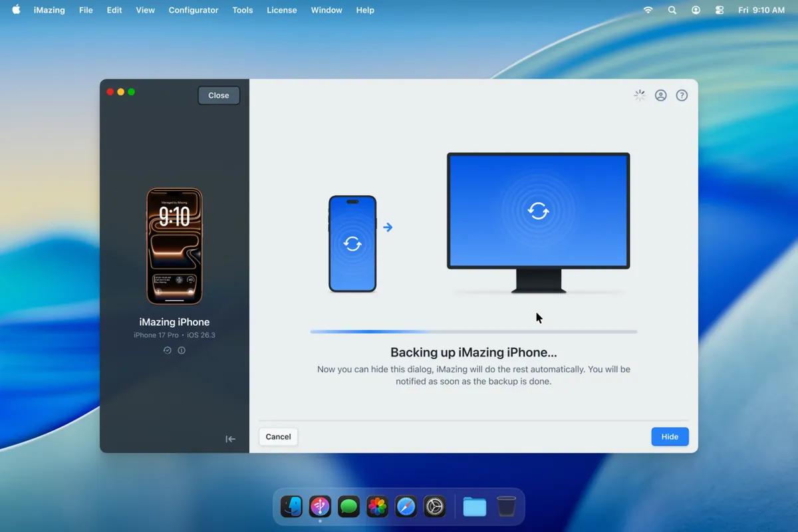Click the iMazing icon in the dock
The height and width of the screenshot is (532, 798).
(x=320, y=507)
